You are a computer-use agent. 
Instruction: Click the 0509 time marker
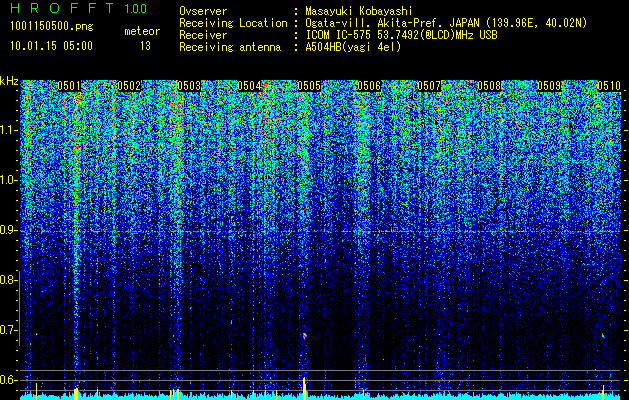coord(549,86)
